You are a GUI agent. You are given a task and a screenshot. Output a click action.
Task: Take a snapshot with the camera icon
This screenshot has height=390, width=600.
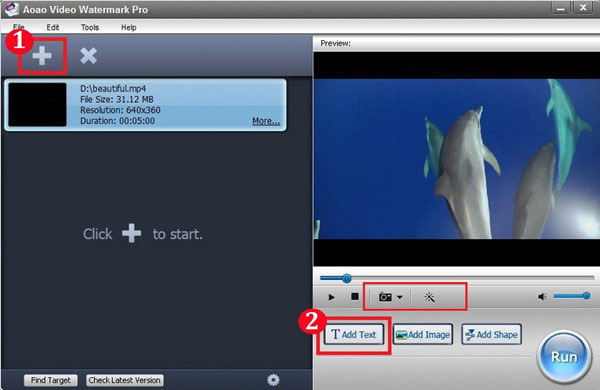click(385, 297)
